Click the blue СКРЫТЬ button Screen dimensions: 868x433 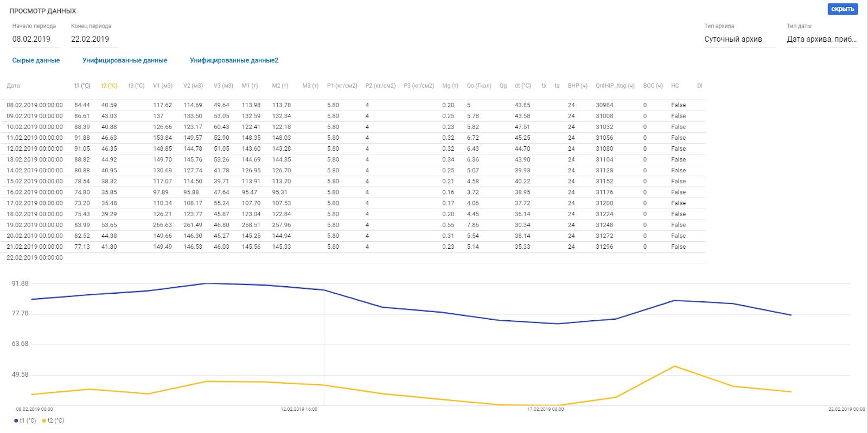click(843, 9)
